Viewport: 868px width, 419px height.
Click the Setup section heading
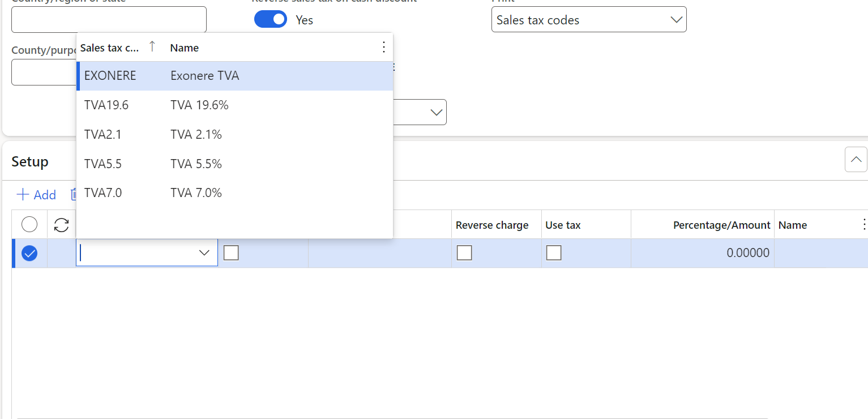(x=30, y=161)
